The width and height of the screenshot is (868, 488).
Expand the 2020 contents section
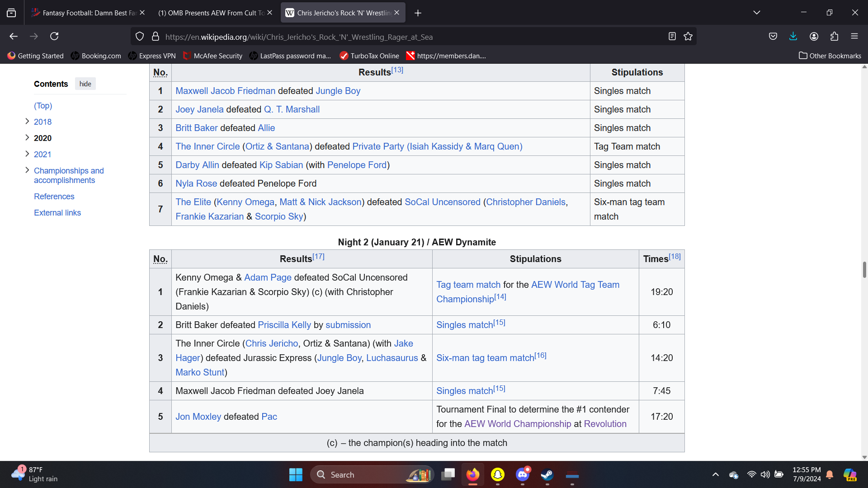27,137
